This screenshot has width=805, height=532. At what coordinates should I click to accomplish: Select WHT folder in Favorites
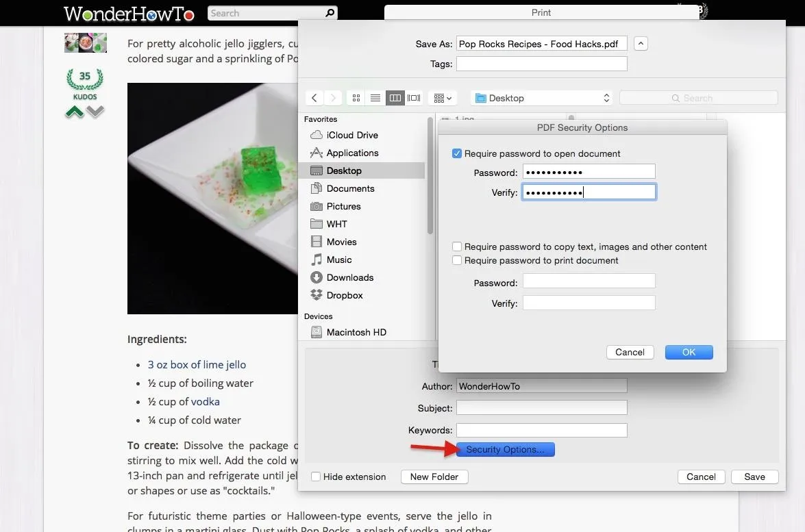tap(337, 224)
